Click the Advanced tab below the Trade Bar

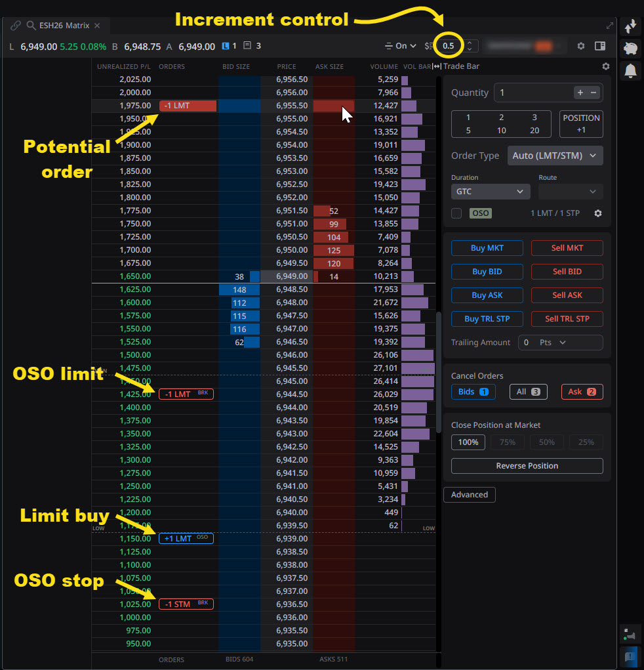tap(469, 495)
